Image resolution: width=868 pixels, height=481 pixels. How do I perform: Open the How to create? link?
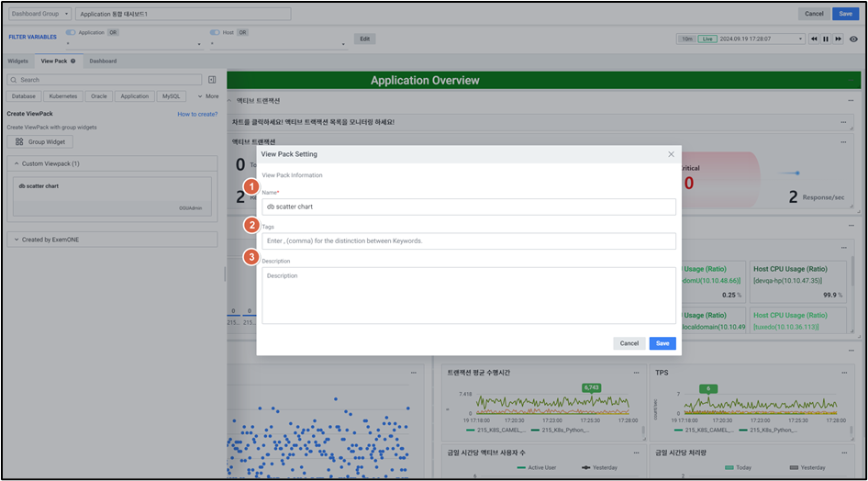coord(197,114)
